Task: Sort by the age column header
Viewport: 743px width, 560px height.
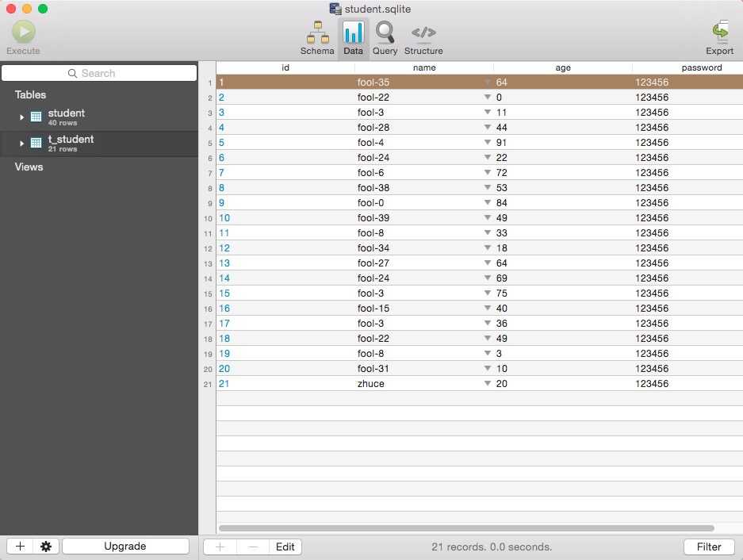Action: pyautogui.click(x=563, y=67)
